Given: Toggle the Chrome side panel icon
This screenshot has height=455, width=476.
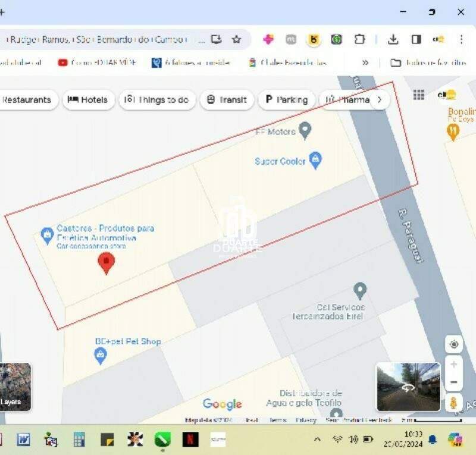Looking at the screenshot, I should 416,39.
